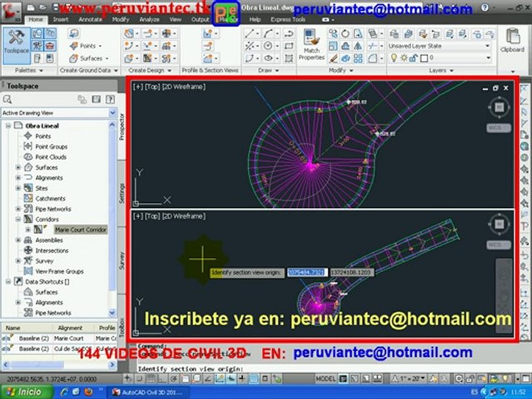Image resolution: width=532 pixels, height=399 pixels.
Task: Select Marie Court Corridor in the tree
Action: 81,229
